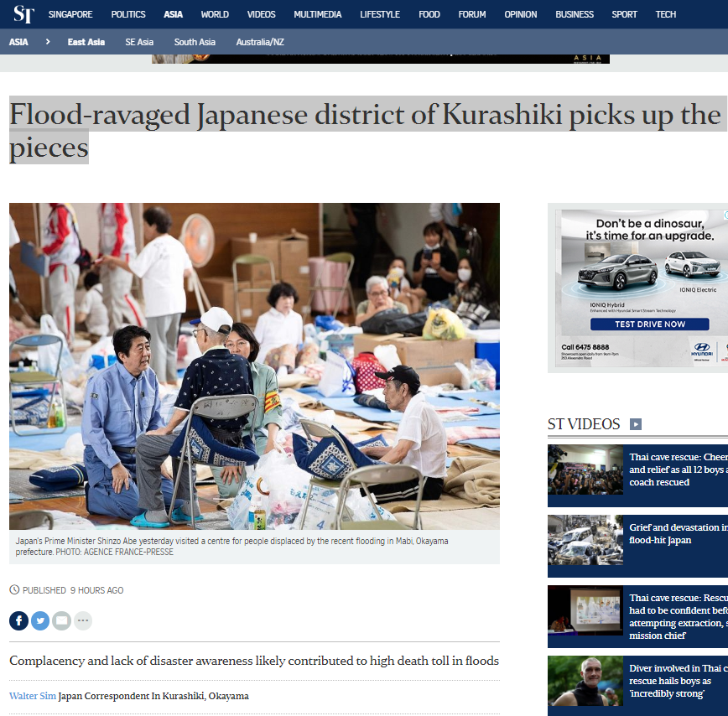Go to the South Asia section
The height and width of the screenshot is (716, 728).
195,42
